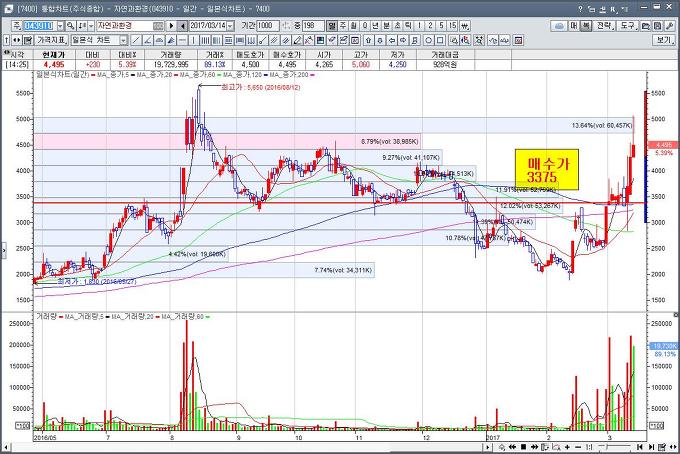
Task: Select the 5 interval button
Action: 441,26
